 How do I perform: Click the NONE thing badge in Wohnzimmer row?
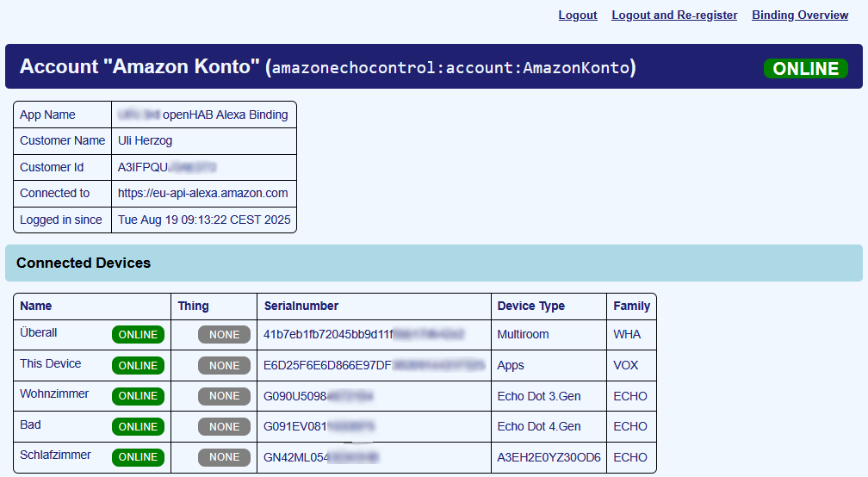(x=224, y=396)
